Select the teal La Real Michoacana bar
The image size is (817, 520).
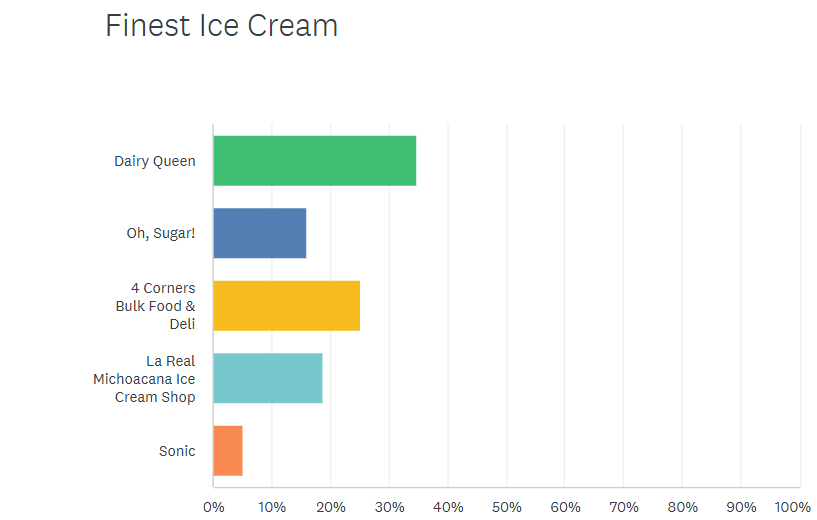268,378
